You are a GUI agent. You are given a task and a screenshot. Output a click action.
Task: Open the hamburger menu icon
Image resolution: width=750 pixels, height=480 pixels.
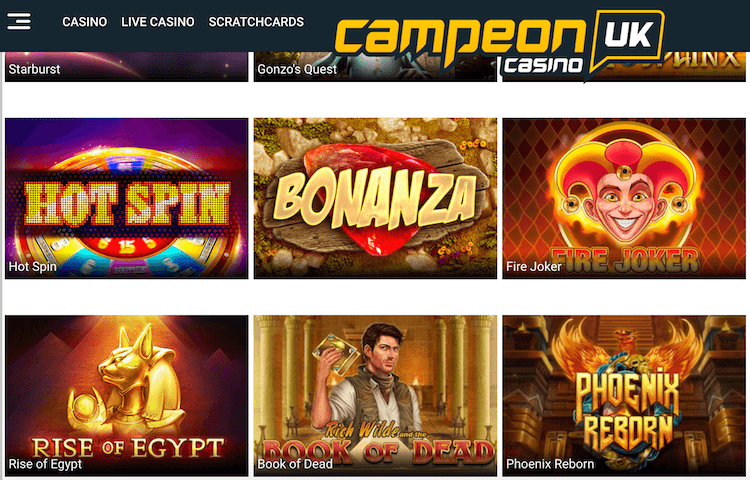click(x=19, y=22)
